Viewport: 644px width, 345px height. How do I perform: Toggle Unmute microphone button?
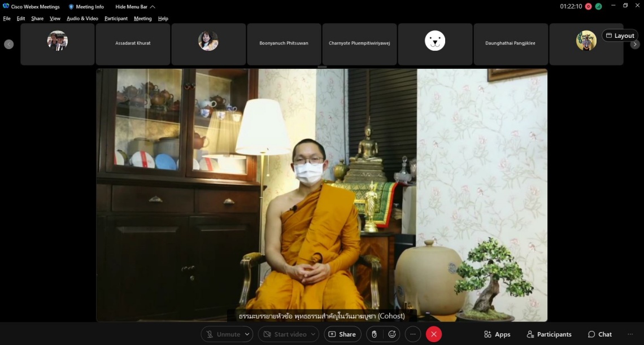pyautogui.click(x=223, y=334)
